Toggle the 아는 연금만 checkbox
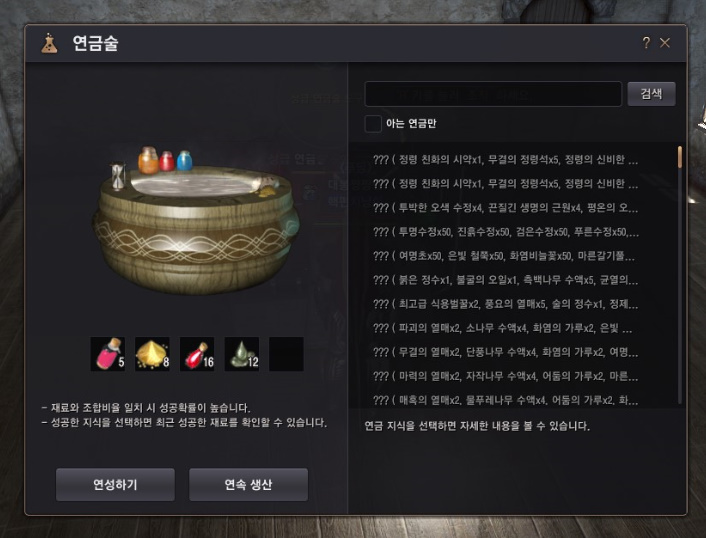Screen dimensions: 706x538 tap(373, 123)
